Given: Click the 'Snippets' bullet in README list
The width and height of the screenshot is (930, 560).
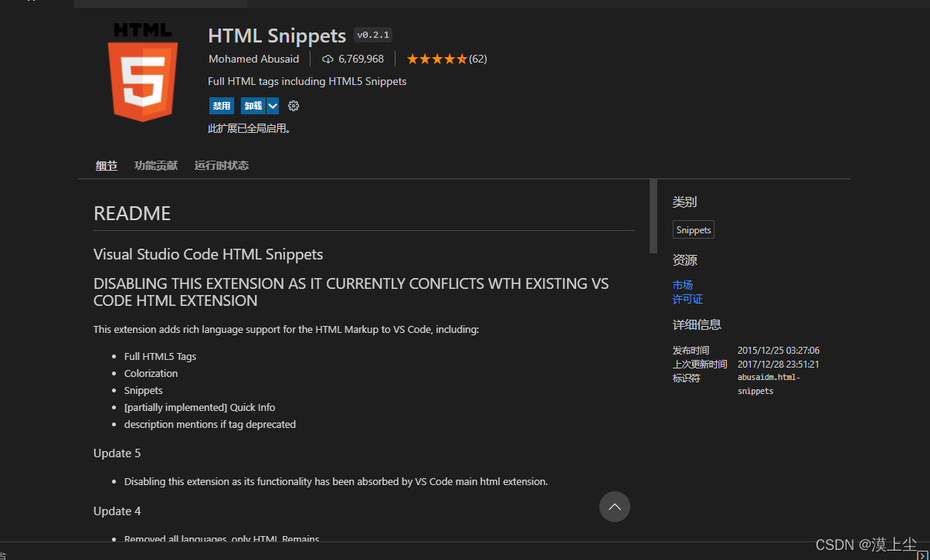Looking at the screenshot, I should click(144, 391).
